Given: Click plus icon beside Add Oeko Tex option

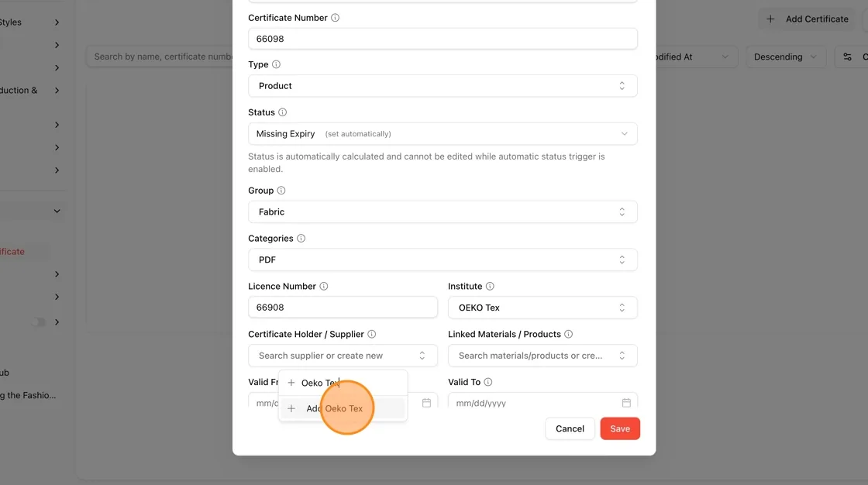Looking at the screenshot, I should coord(291,408).
